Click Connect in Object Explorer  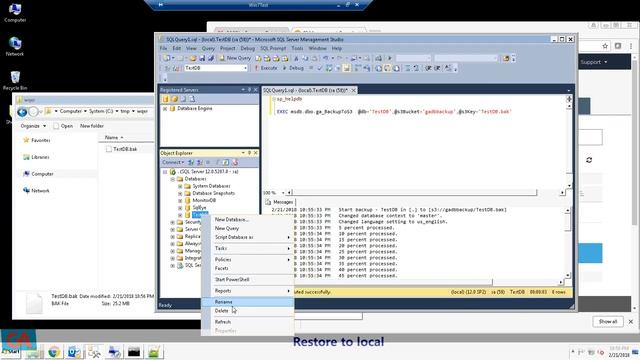click(173, 162)
